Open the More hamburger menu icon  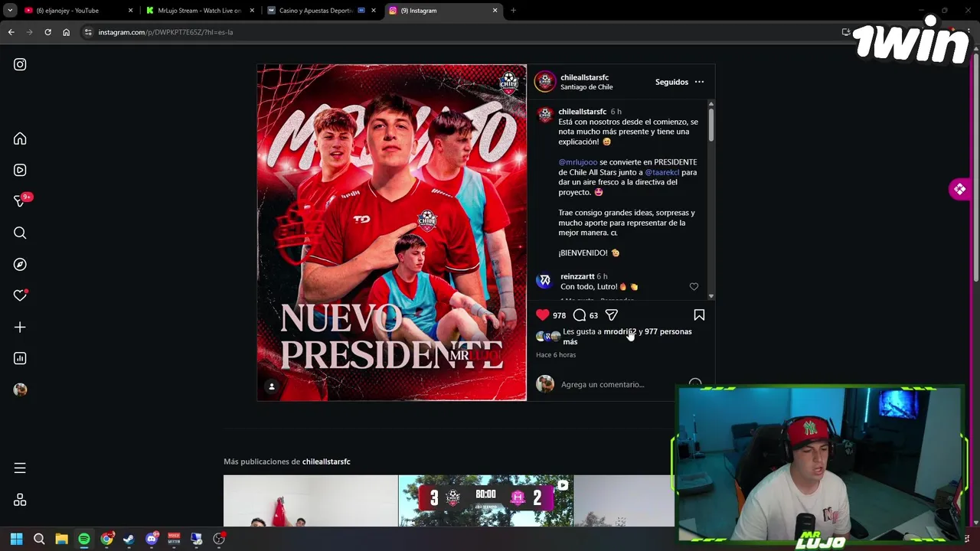click(x=20, y=468)
